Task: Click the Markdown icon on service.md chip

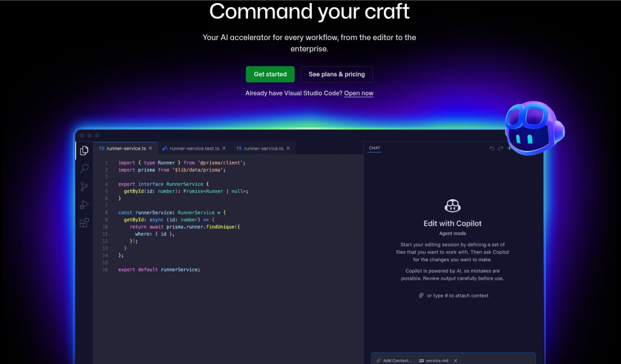Action: (x=421, y=360)
